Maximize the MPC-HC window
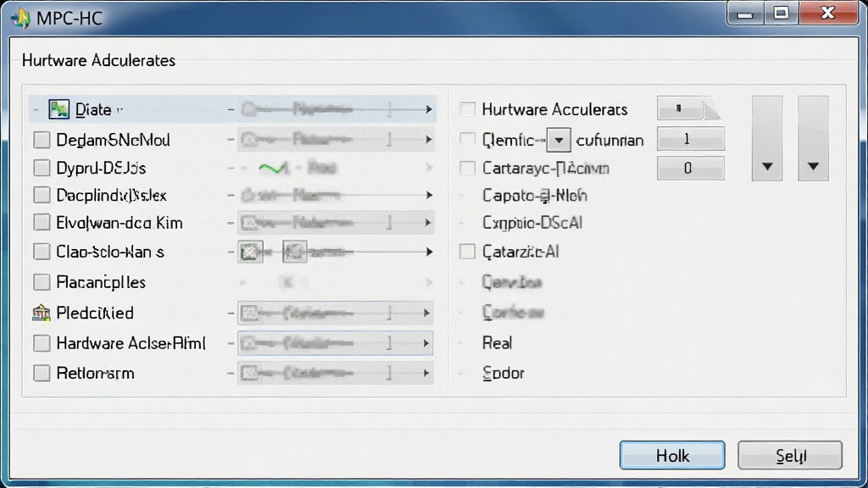The image size is (868, 488). (781, 14)
